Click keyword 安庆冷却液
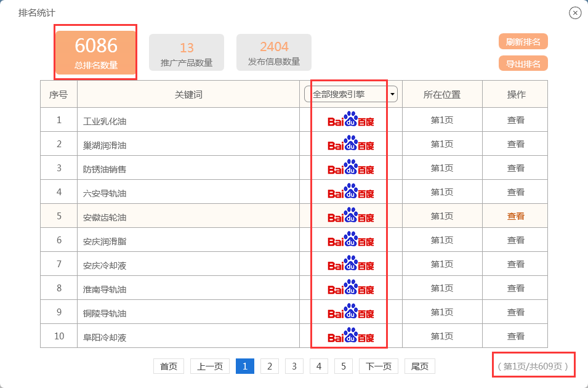 (x=105, y=265)
